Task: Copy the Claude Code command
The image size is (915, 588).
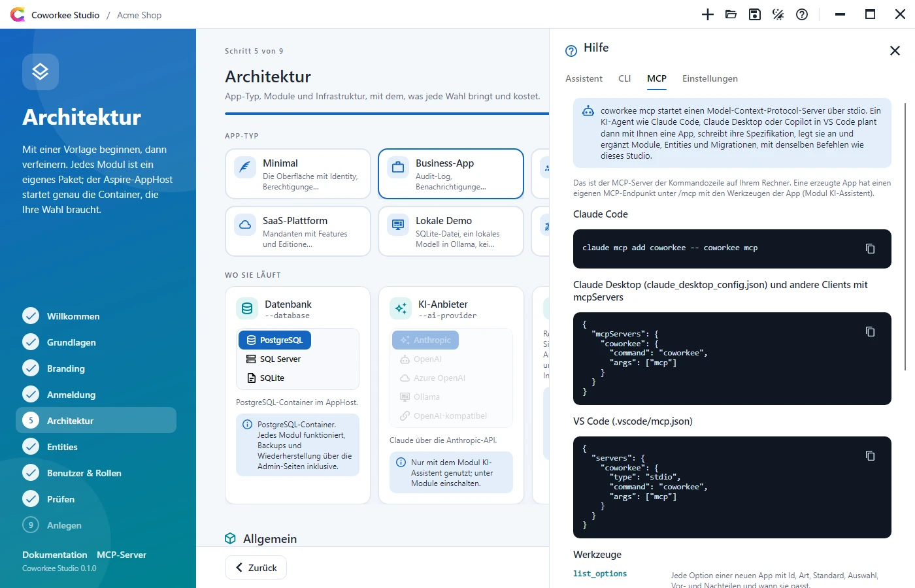Action: pos(871,248)
